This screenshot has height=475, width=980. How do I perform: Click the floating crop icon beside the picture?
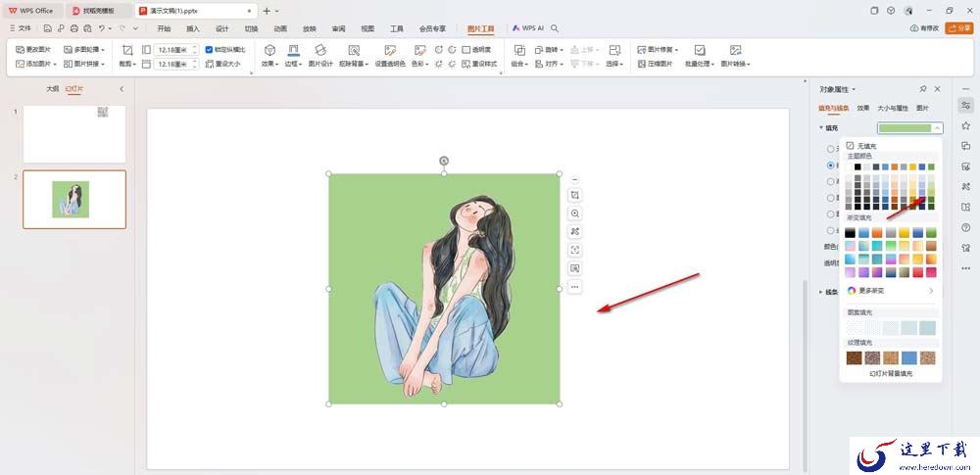[575, 196]
